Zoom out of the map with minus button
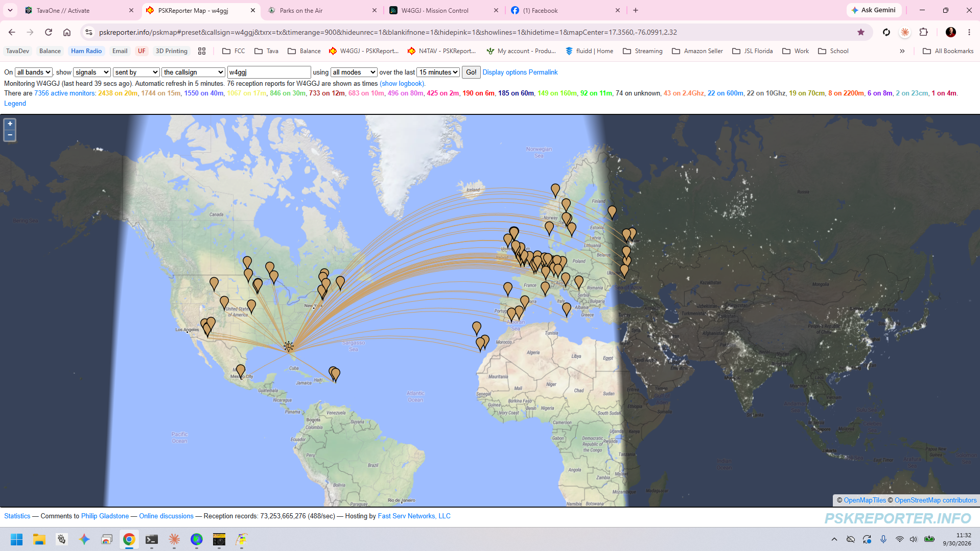The width and height of the screenshot is (980, 551). [10, 135]
